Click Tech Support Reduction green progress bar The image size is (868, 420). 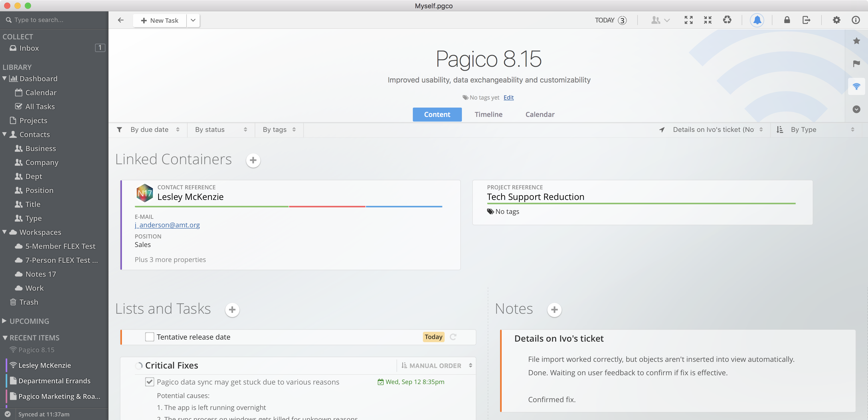click(641, 204)
